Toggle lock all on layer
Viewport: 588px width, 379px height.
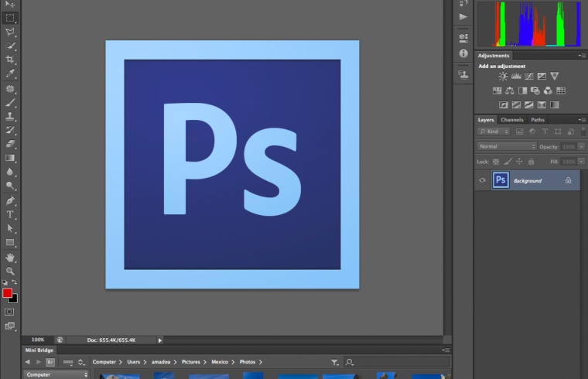point(531,161)
